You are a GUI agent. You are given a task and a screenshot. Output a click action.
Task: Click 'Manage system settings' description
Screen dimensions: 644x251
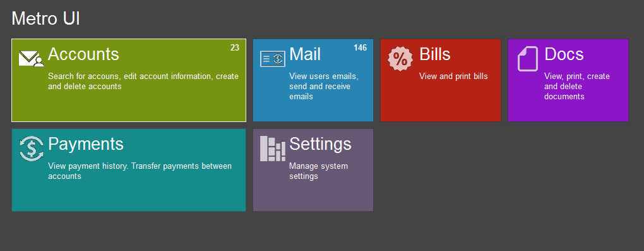pos(319,171)
